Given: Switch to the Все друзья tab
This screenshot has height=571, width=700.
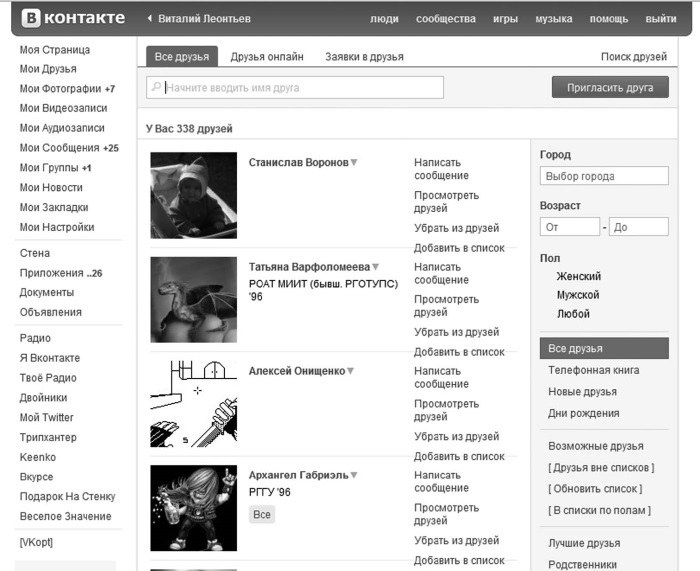Looking at the screenshot, I should 182,57.
